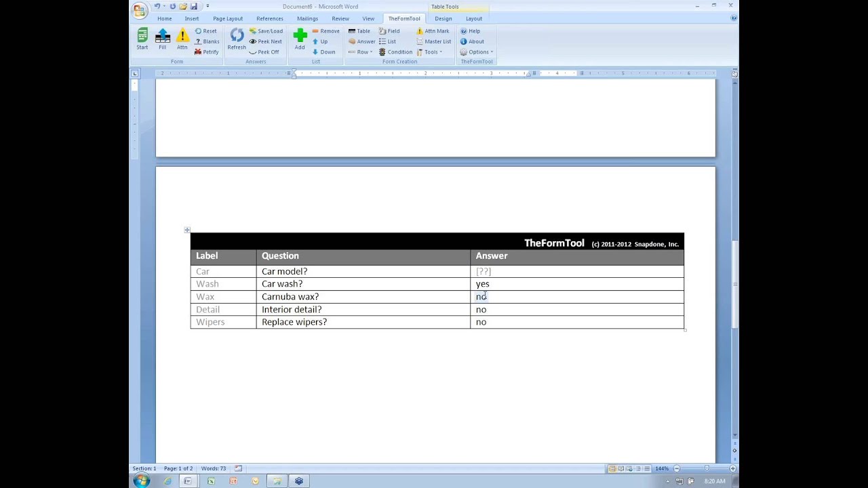Switch to the Insert tab
This screenshot has width=868, height=488.
pyautogui.click(x=192, y=18)
